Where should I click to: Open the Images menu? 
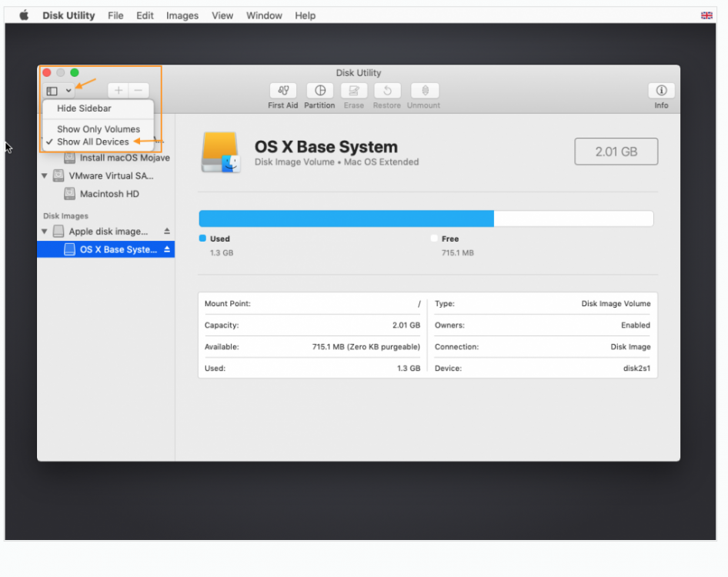(x=182, y=15)
